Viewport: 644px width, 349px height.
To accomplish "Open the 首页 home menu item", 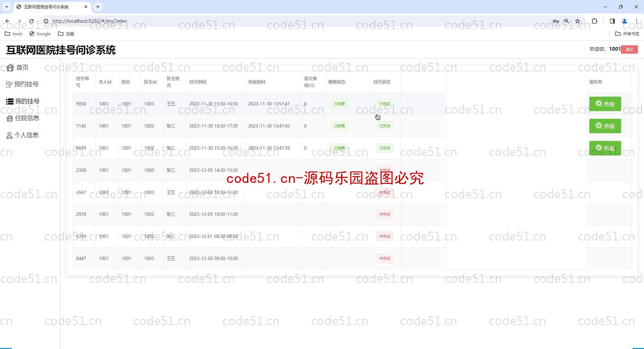I will click(17, 67).
